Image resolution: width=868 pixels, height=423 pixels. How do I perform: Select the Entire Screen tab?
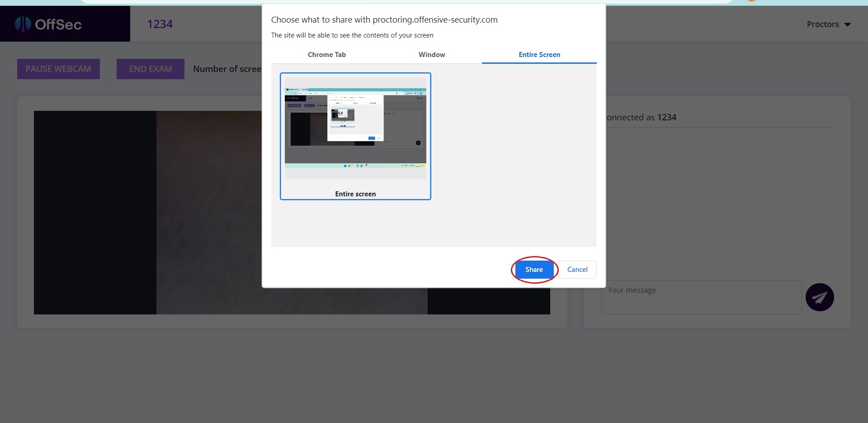pyautogui.click(x=539, y=55)
